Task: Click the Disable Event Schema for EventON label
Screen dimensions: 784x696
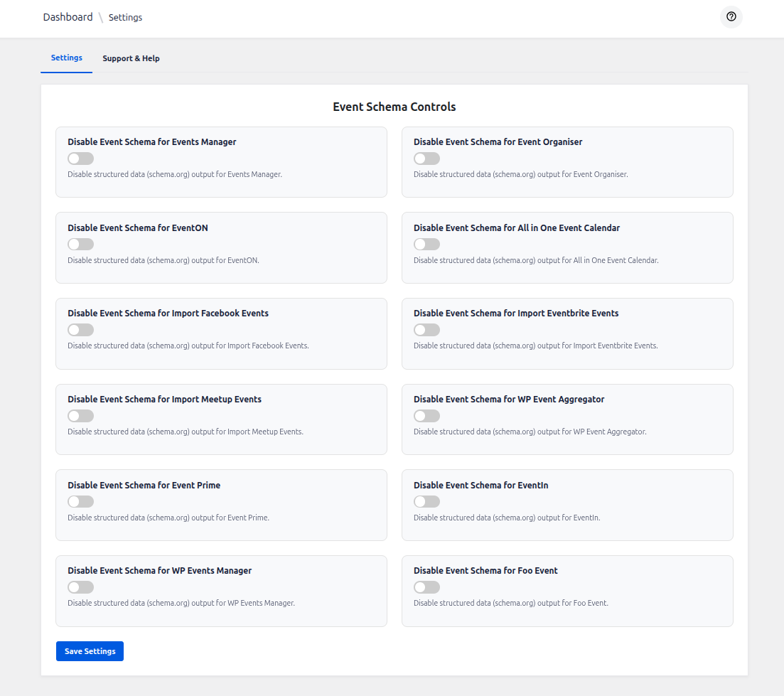Action: (138, 228)
